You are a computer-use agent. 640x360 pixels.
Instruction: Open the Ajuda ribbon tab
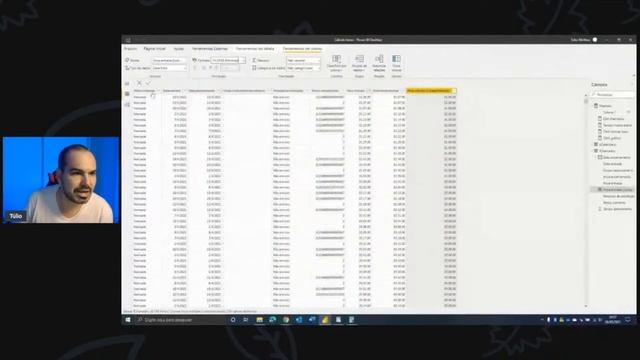click(x=178, y=49)
